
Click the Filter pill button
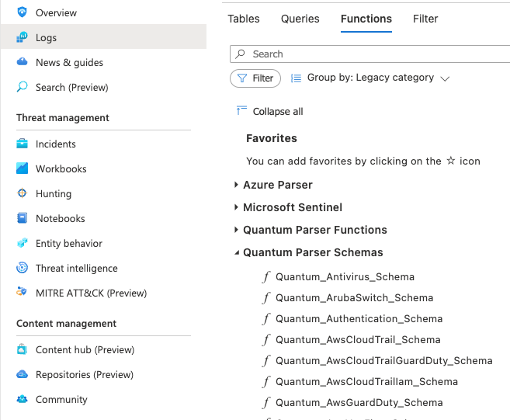(255, 78)
